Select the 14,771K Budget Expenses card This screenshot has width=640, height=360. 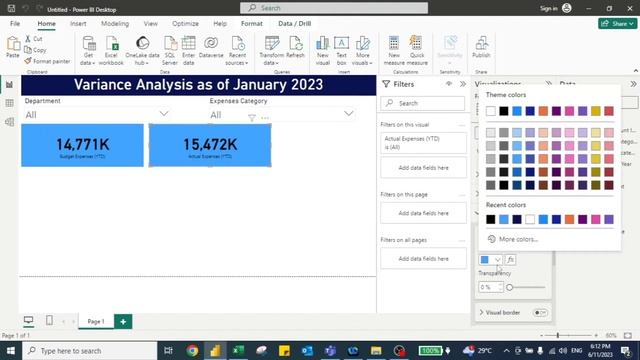point(82,145)
